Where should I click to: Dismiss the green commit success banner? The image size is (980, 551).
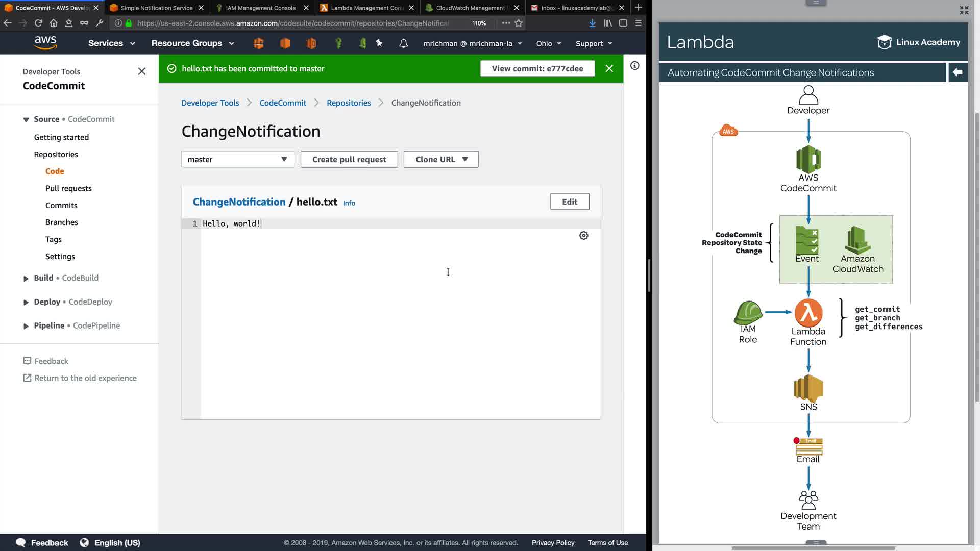click(x=609, y=68)
